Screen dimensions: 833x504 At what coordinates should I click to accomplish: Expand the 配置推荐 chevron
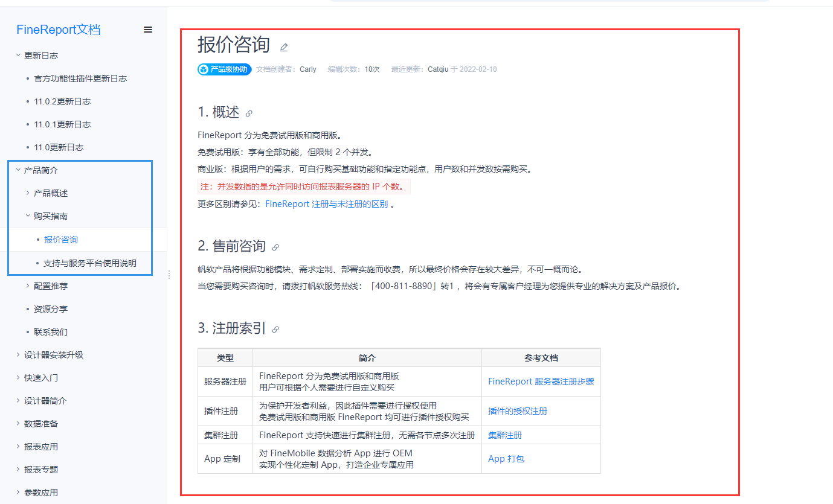[28, 286]
